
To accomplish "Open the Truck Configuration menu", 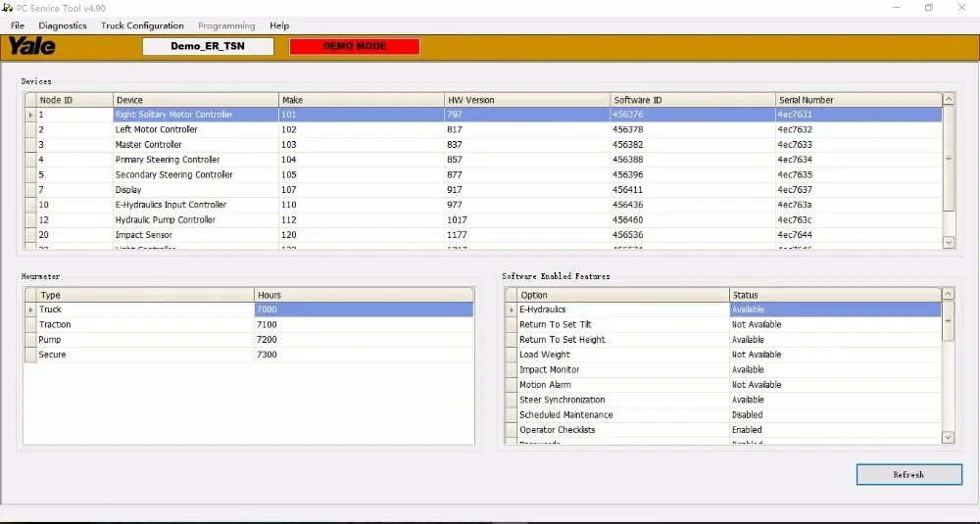I will [142, 25].
